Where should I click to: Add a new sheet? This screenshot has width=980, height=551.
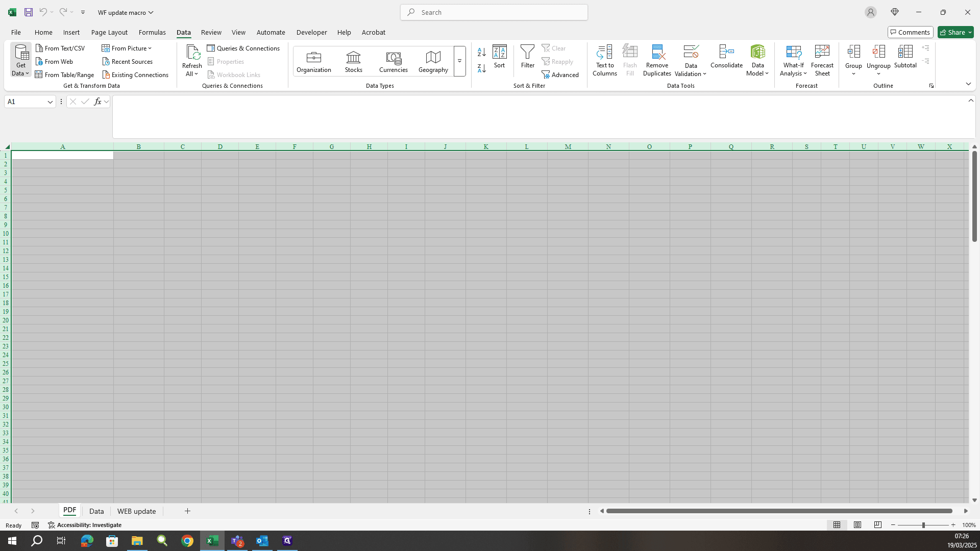click(187, 511)
